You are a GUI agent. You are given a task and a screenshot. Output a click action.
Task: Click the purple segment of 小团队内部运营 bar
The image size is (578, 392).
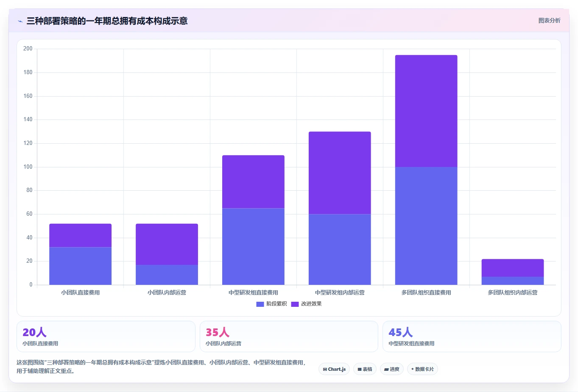click(x=167, y=244)
